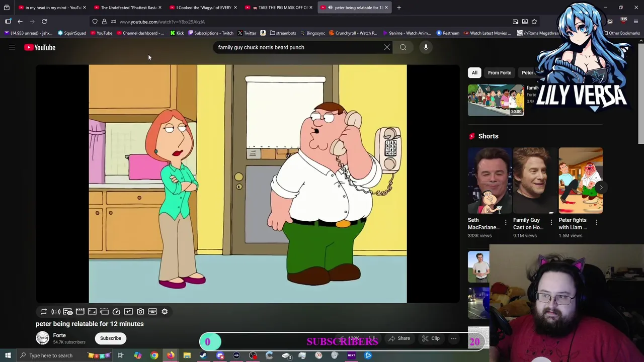Open the Crunchyroll bookmark

tap(353, 33)
